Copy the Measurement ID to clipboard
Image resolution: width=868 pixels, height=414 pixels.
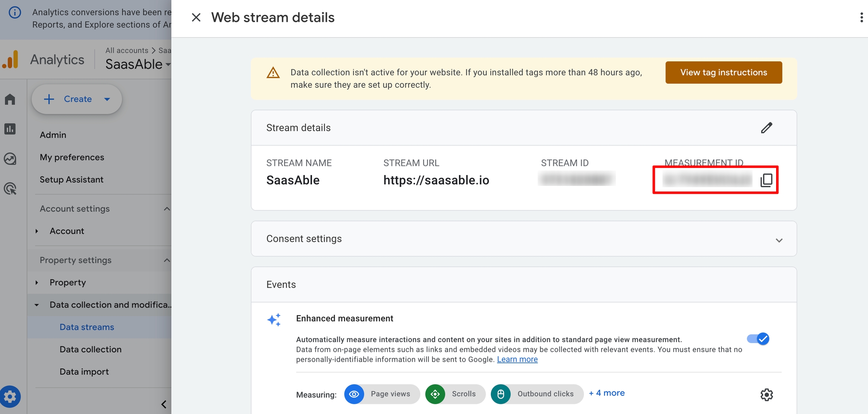pos(766,180)
